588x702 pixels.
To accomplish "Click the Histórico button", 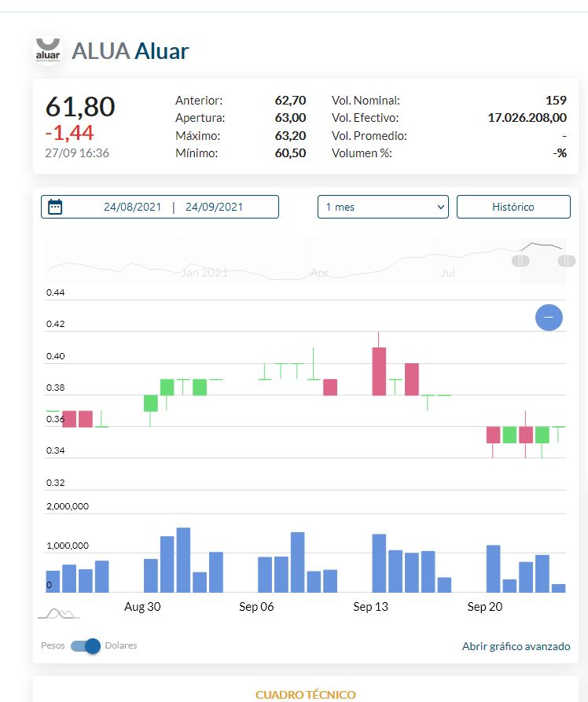I will click(513, 207).
